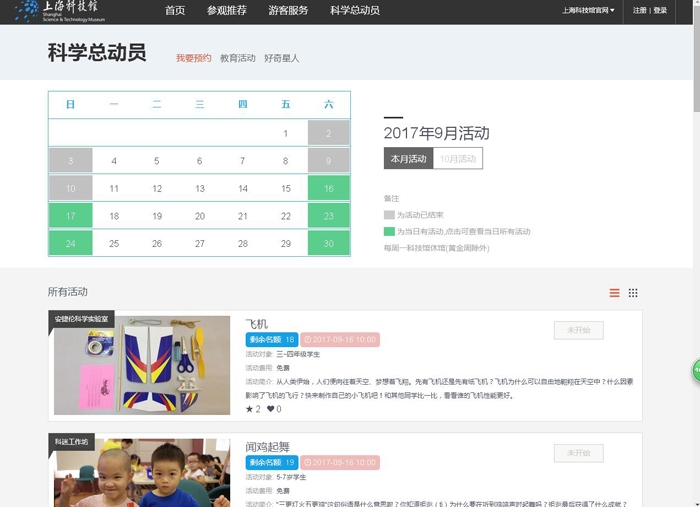Select the 教育活动 tab
Image resolution: width=700 pixels, height=507 pixels.
point(238,58)
